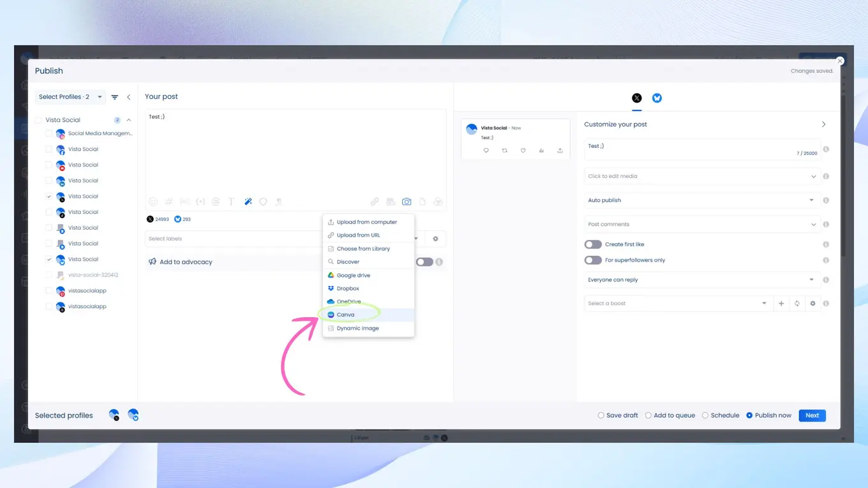Turn on For superfollowers only toggle
The image size is (868, 488).
click(x=593, y=260)
